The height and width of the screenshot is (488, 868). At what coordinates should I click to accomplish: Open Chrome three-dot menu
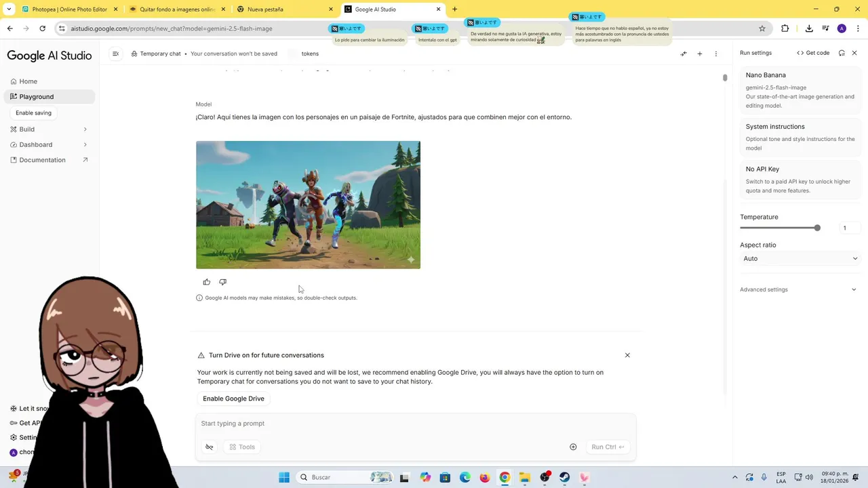858,28
